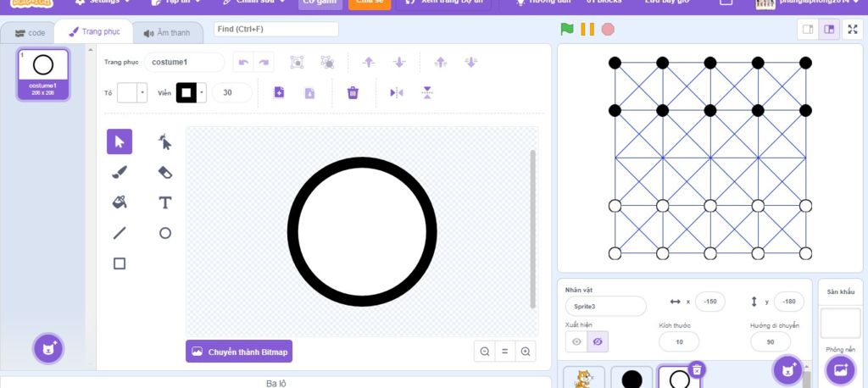Image resolution: width=868 pixels, height=388 pixels.
Task: Bring shape to front
Action: [x=441, y=62]
